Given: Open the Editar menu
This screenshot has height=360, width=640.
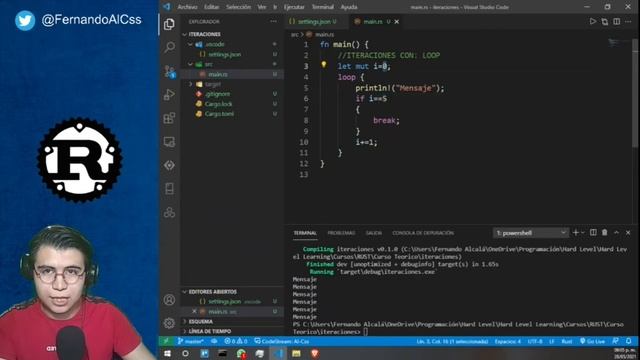Looking at the screenshot, I should point(211,7).
